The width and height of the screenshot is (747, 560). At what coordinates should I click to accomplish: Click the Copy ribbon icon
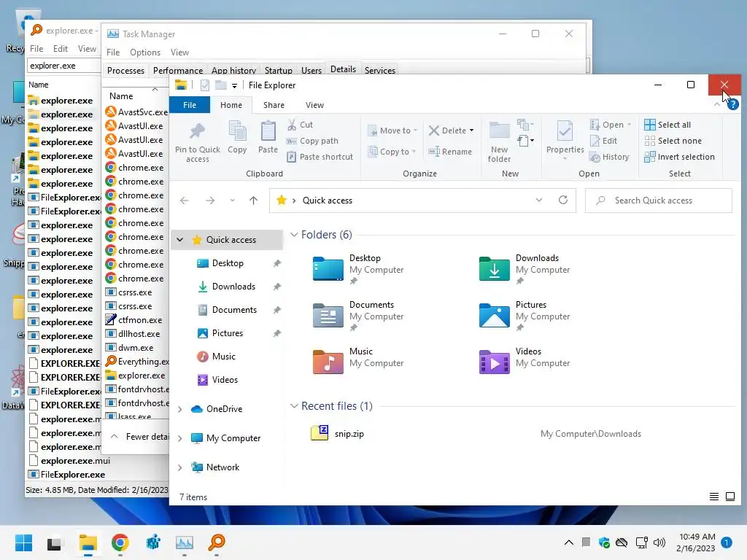[x=237, y=131]
